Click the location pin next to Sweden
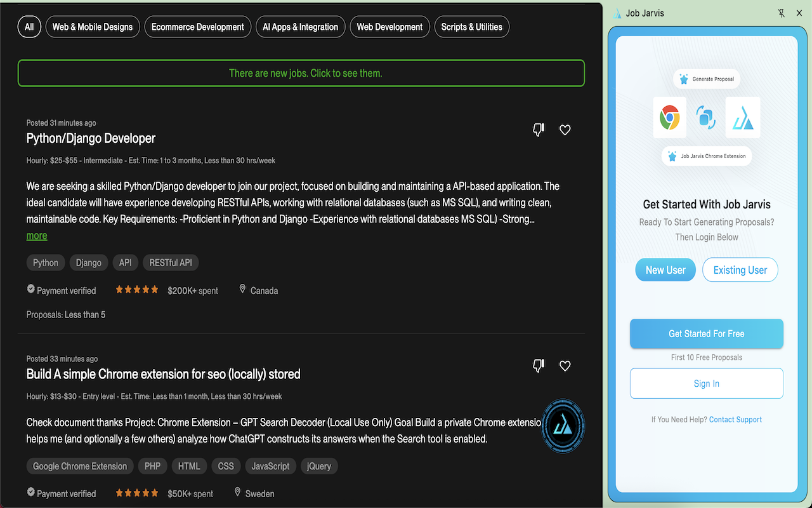 coord(237,493)
